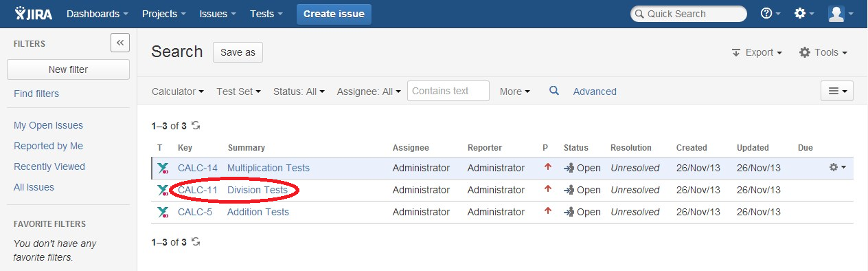Select the My Open Issues filter

48,125
